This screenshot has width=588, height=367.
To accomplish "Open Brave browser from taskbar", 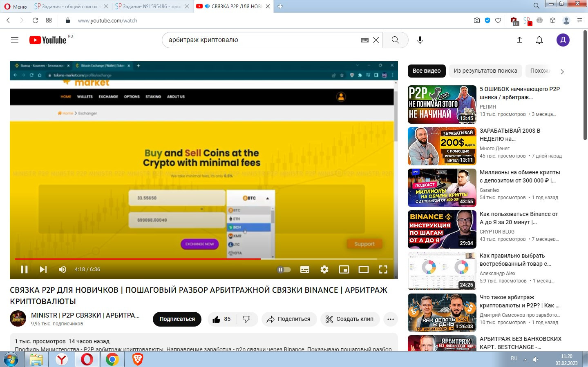I will click(138, 359).
